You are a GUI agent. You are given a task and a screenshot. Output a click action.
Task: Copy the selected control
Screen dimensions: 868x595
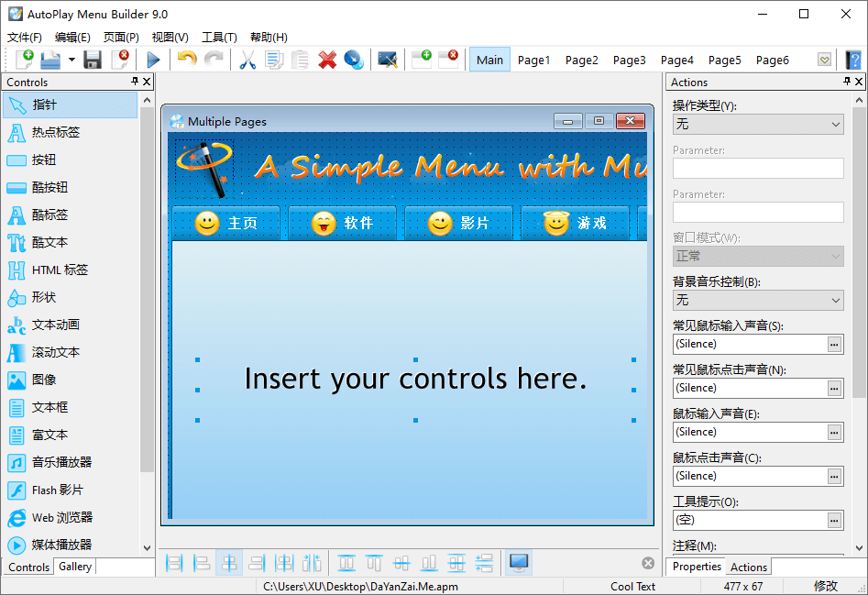pyautogui.click(x=274, y=60)
